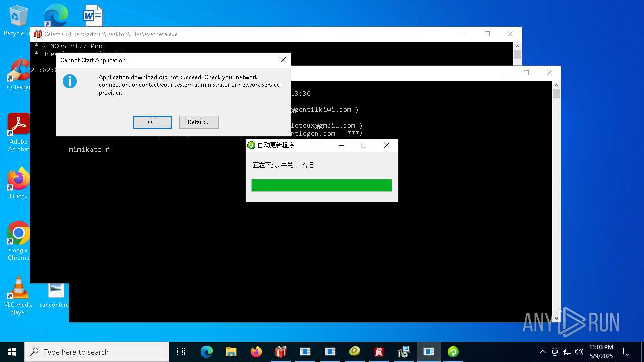644x362 pixels.
Task: Open File Explorer from taskbar
Action: [x=231, y=352]
